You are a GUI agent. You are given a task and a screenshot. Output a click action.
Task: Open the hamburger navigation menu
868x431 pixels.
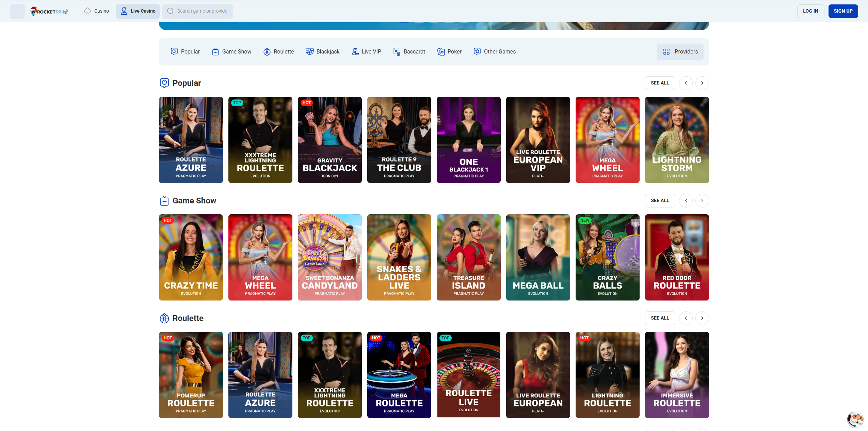point(17,11)
